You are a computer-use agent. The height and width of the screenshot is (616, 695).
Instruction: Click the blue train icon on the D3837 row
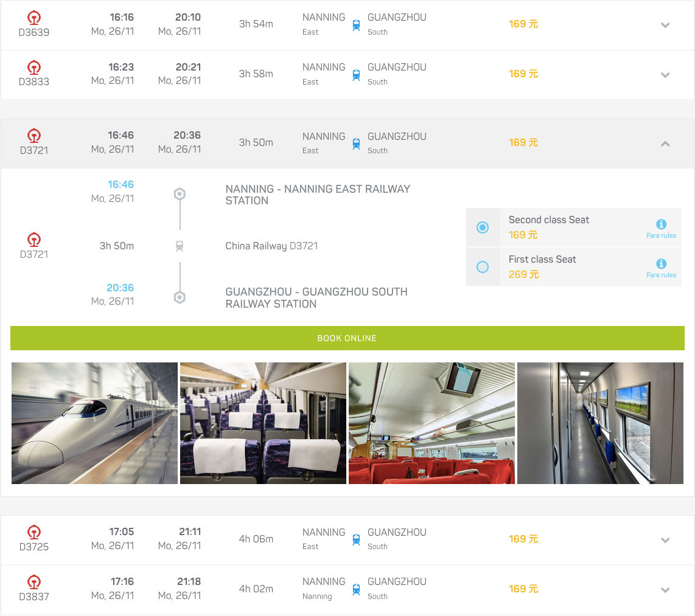[x=356, y=589]
